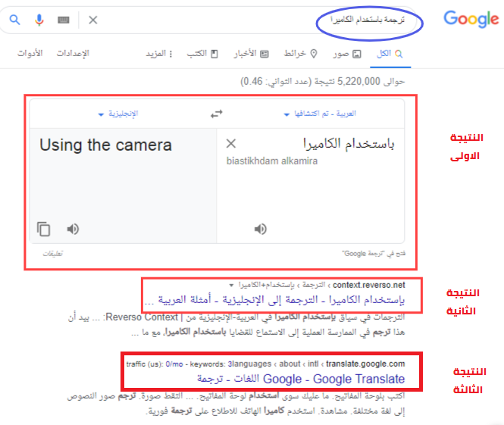Viewport: 504px width, 425px height.
Task: Open translation in Google ترجمة link
Action: click(374, 254)
